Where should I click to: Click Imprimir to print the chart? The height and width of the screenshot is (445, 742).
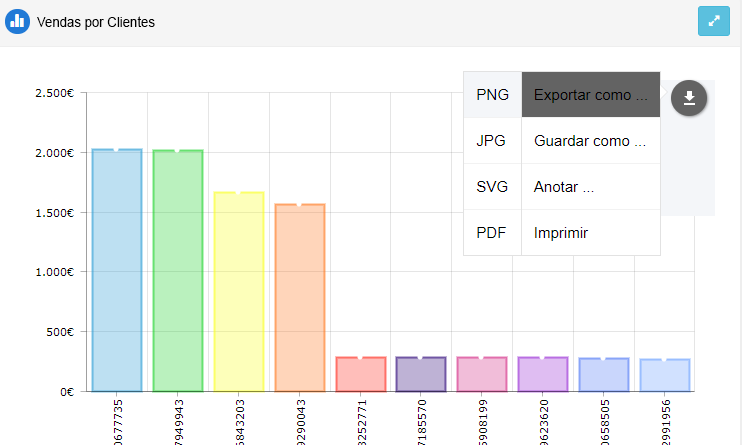[590, 233]
